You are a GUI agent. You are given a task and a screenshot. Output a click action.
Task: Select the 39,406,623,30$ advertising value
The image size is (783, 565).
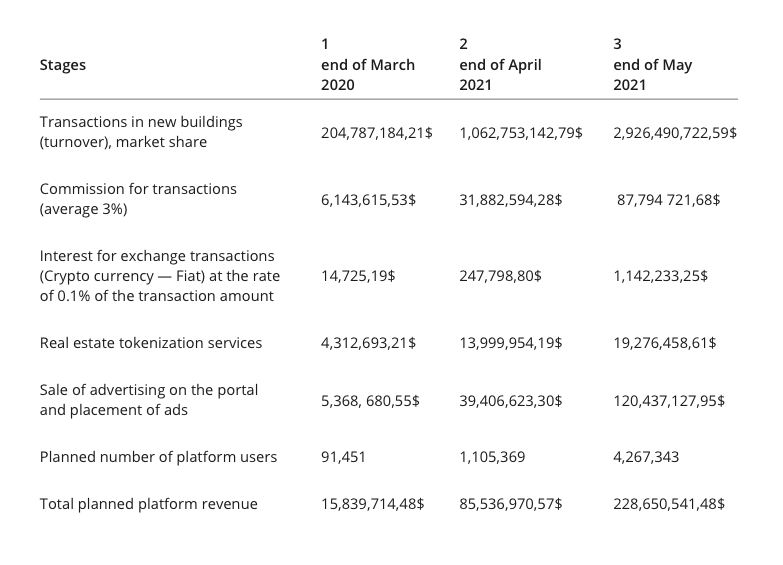click(510, 400)
